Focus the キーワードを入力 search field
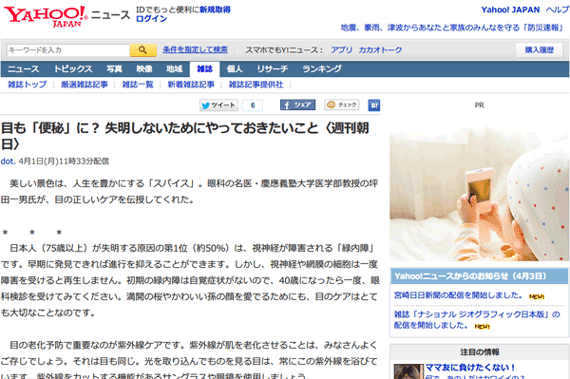 (68, 50)
